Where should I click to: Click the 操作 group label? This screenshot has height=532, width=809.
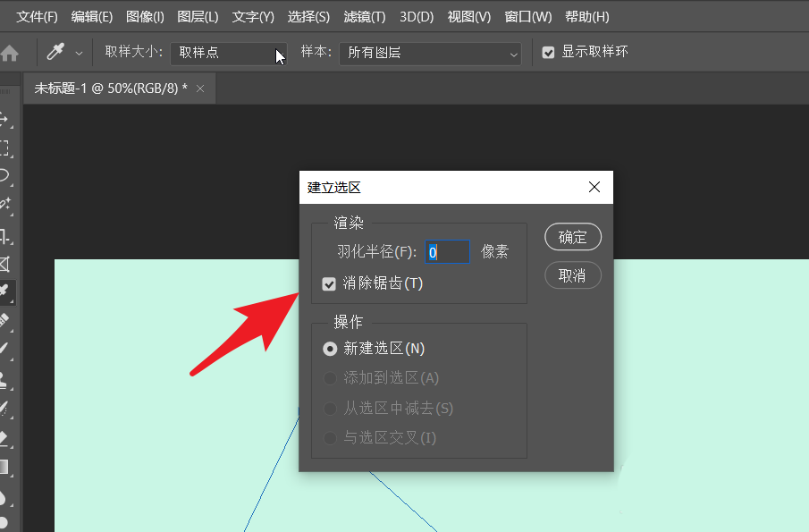[349, 323]
